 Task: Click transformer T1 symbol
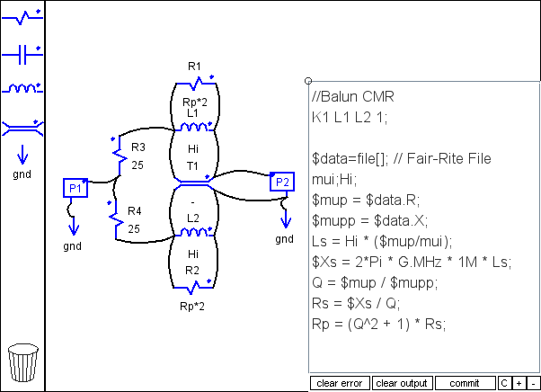pyautogui.click(x=193, y=182)
